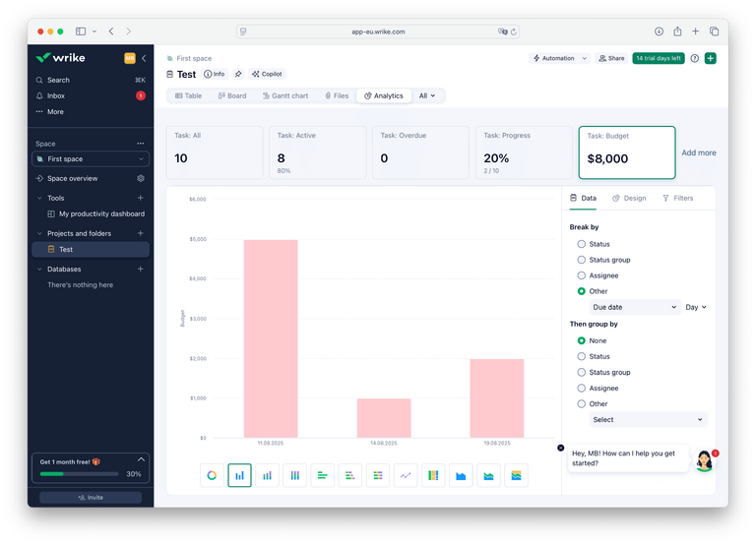Screen dimensions: 756x544
Task: Add a new tool with plus icon
Action: coord(141,198)
